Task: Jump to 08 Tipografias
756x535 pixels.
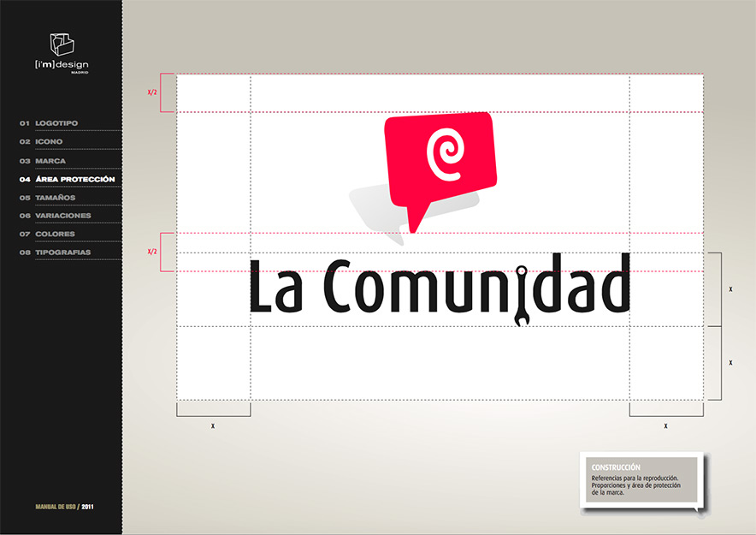Action: [62, 253]
